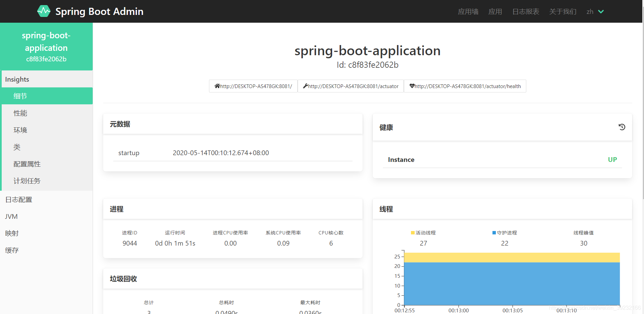Open JVM in the sidebar
The image size is (644, 314).
(46, 216)
